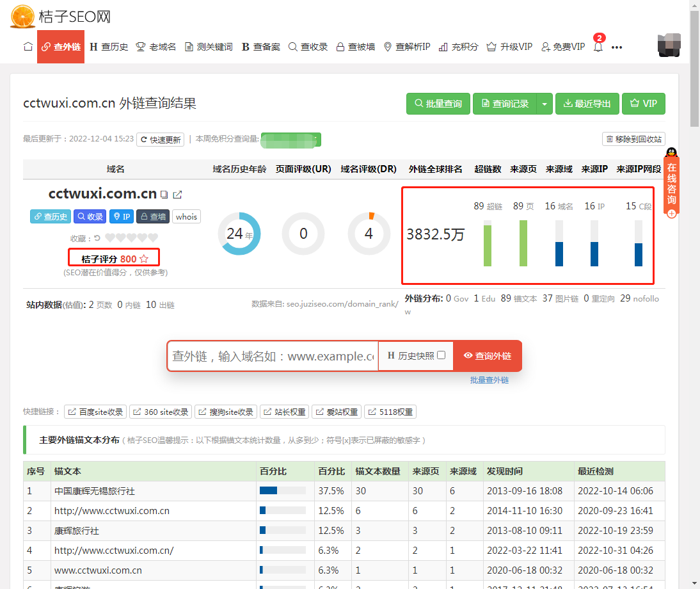Click the home icon in navigation bar

pyautogui.click(x=28, y=47)
